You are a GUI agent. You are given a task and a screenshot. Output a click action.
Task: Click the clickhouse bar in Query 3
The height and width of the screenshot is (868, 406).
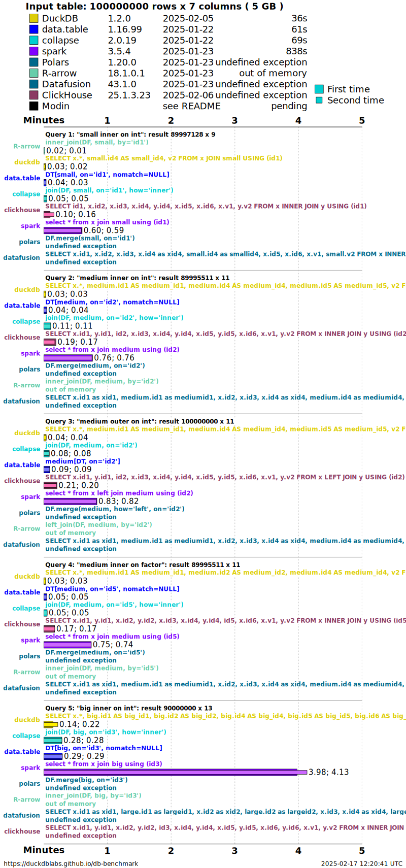coord(50,485)
